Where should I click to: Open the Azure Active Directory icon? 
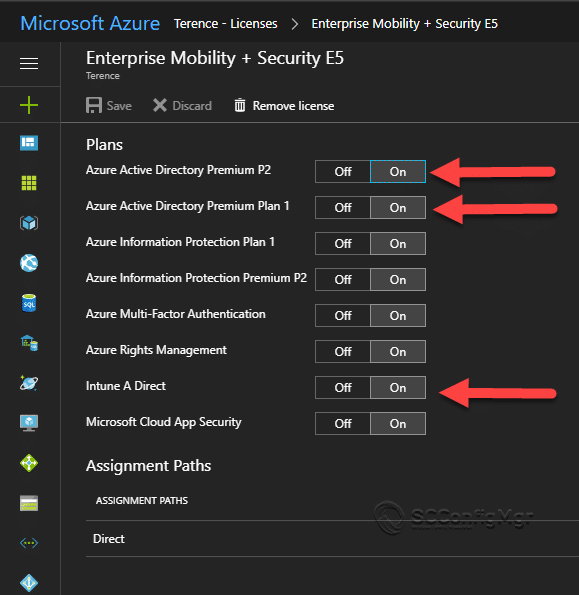(29, 583)
